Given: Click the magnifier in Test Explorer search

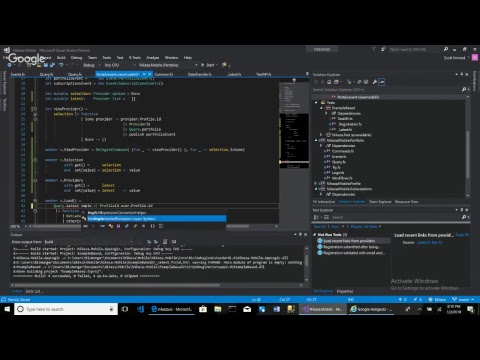Looking at the screenshot, I should tap(464, 217).
